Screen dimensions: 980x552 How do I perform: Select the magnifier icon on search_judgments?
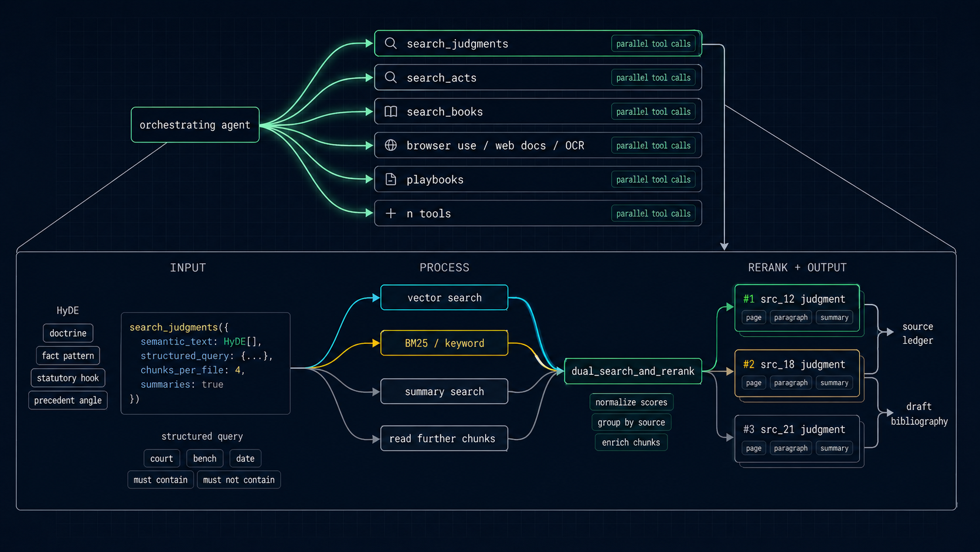390,43
